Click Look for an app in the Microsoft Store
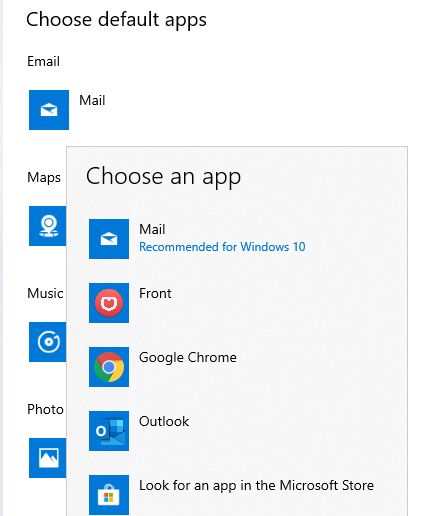Viewport: 430px width, 516px height. [x=256, y=486]
